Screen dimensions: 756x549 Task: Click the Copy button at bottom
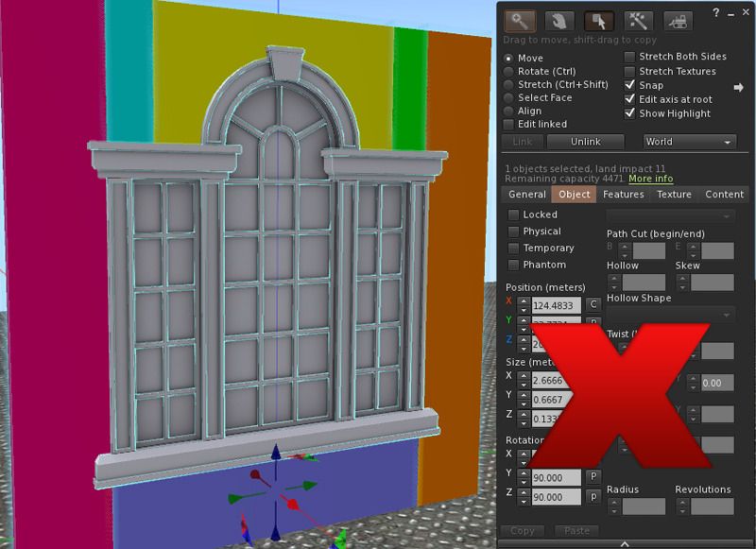pyautogui.click(x=523, y=531)
